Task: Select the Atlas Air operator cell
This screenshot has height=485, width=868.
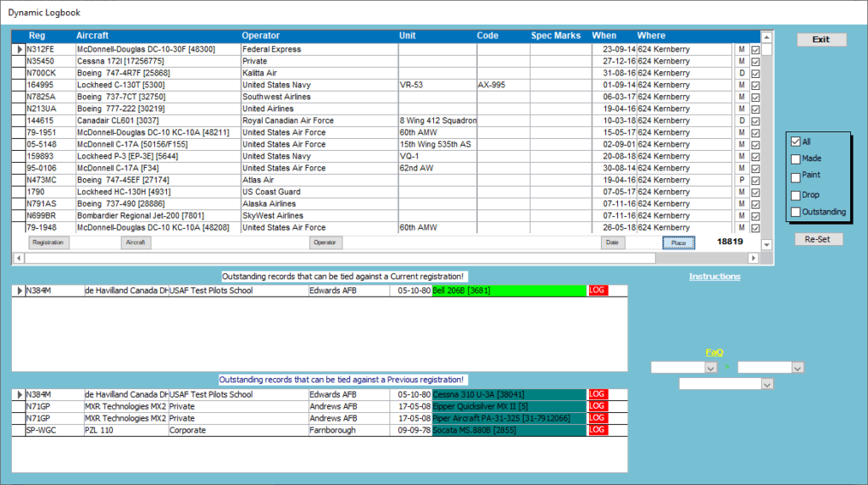Action: pyautogui.click(x=320, y=180)
